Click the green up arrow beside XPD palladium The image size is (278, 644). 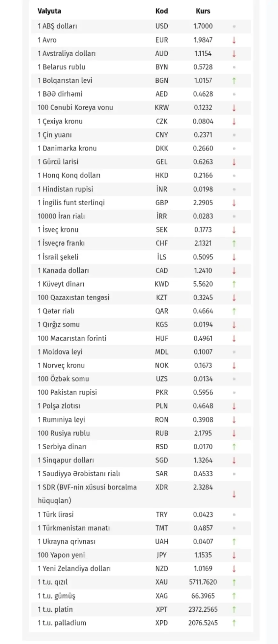click(234, 623)
